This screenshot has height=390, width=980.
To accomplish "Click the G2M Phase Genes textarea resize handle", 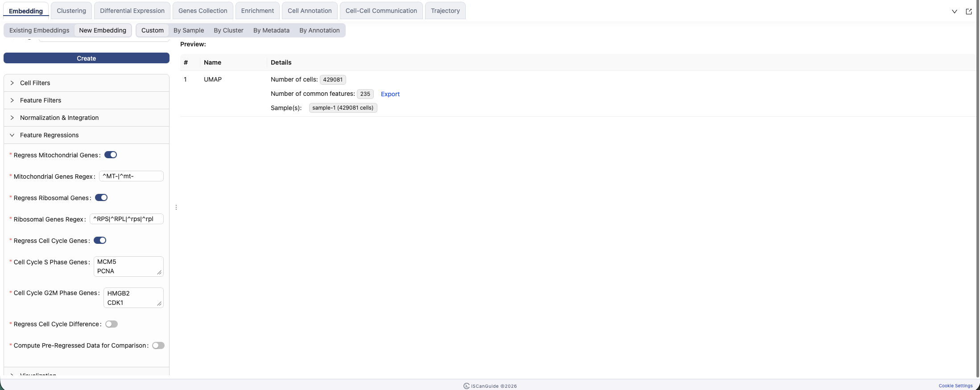I will (159, 304).
